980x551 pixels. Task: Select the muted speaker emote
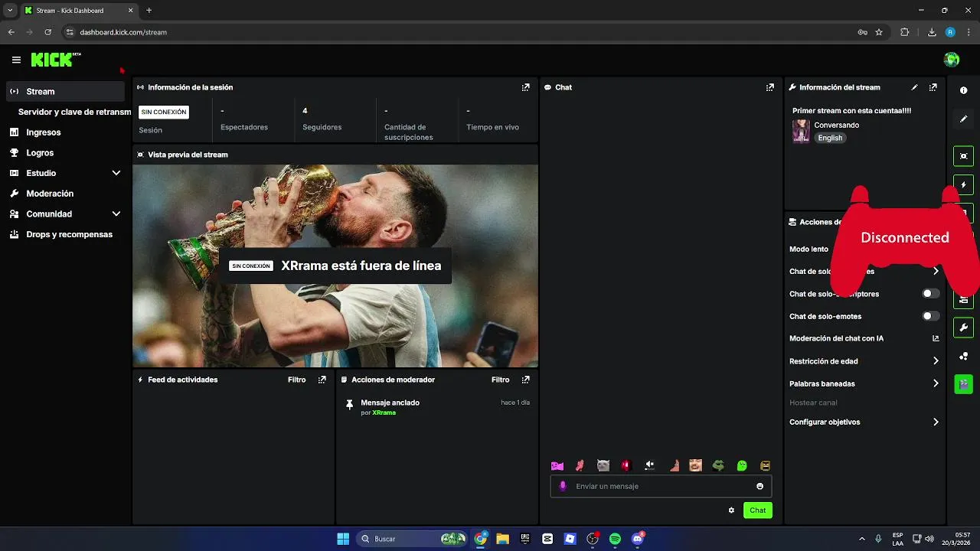point(649,465)
